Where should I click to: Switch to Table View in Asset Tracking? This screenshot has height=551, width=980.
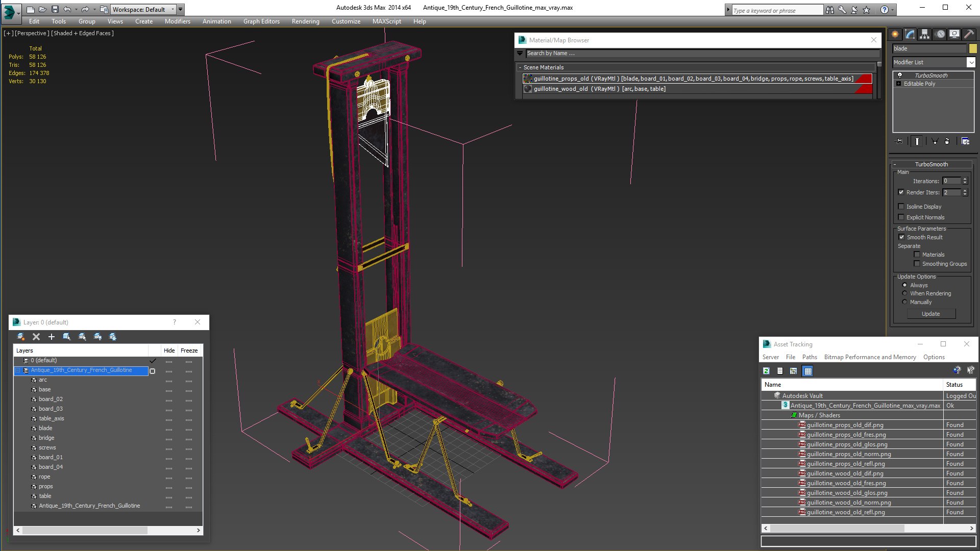click(x=807, y=371)
